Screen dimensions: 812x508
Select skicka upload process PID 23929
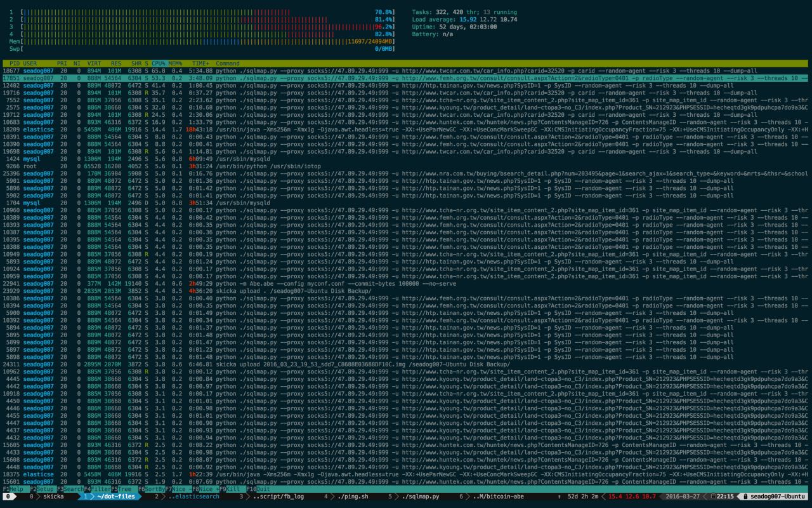pyautogui.click(x=405, y=291)
